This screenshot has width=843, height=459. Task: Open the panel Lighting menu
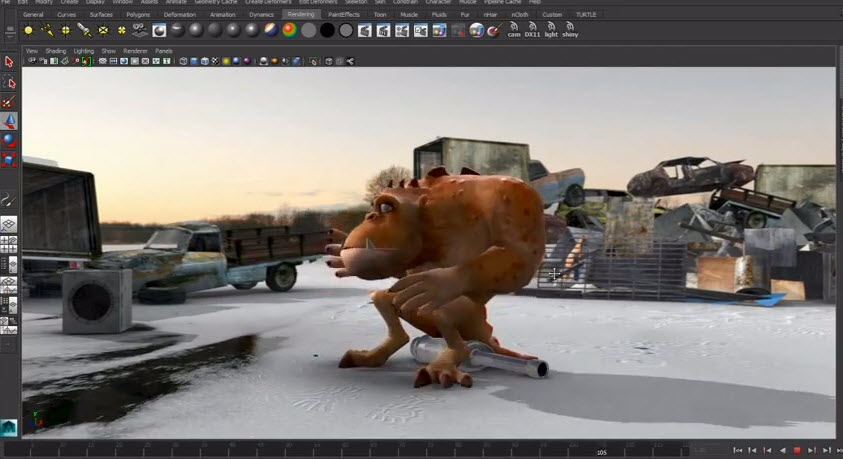83,51
